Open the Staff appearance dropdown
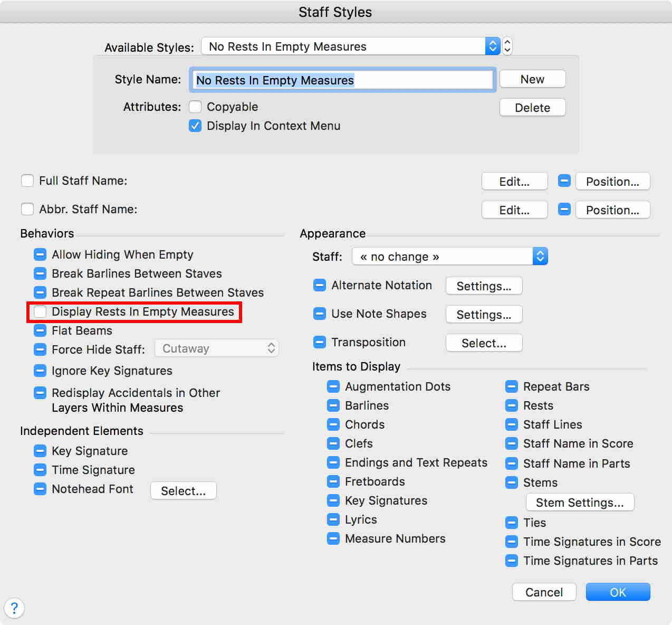 click(x=449, y=257)
